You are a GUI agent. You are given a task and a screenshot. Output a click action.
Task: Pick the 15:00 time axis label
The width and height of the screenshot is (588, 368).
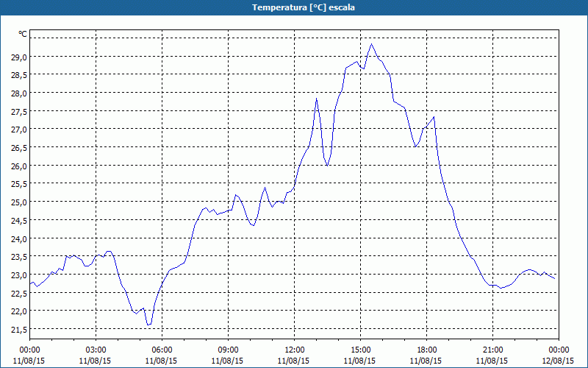pos(360,350)
